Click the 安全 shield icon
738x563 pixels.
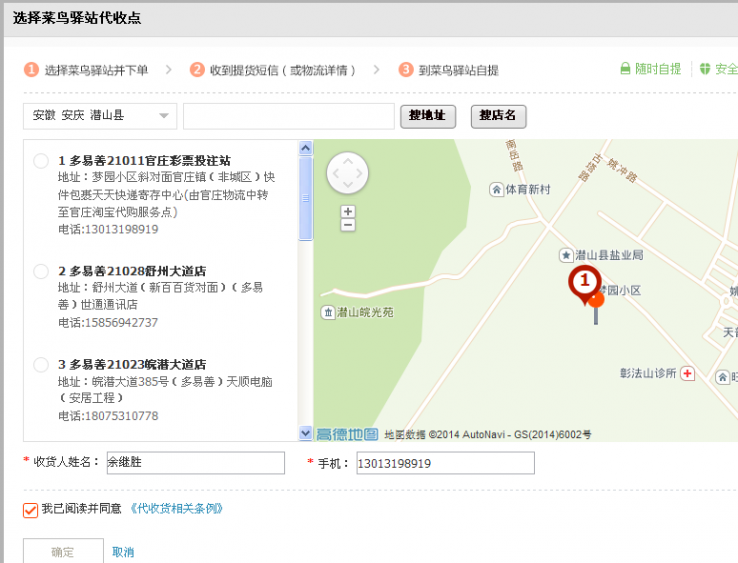(705, 69)
